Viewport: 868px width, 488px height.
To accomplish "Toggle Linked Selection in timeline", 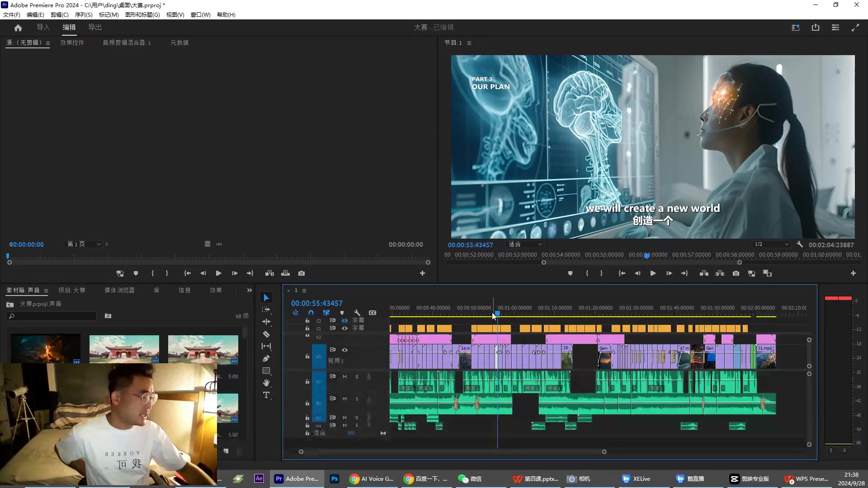I will (326, 313).
